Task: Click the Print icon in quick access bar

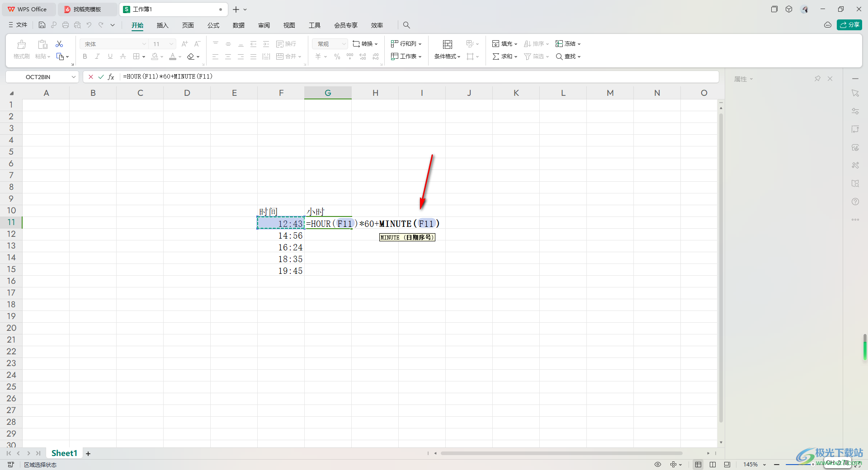Action: point(66,25)
